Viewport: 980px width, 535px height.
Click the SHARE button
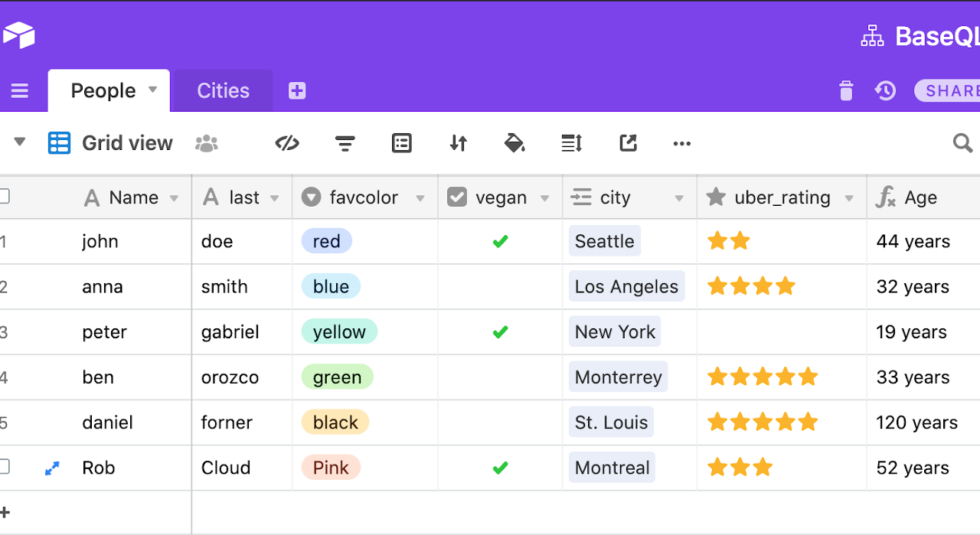click(952, 90)
